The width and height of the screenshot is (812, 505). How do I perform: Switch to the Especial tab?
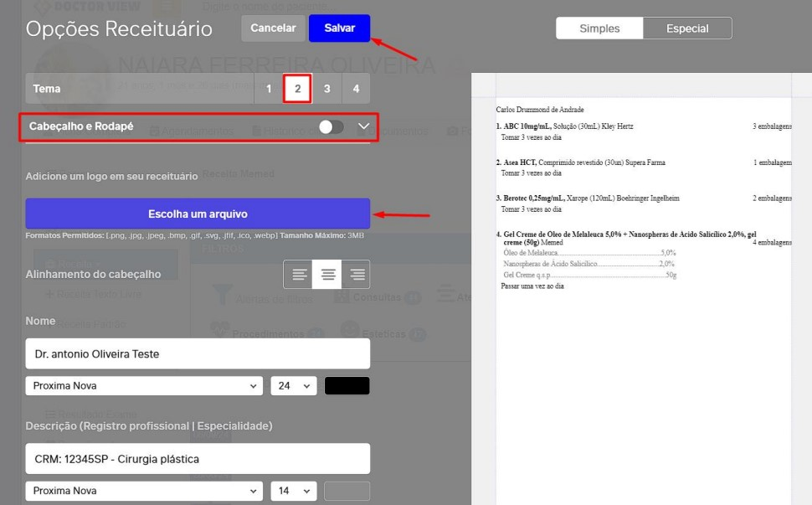pos(687,28)
